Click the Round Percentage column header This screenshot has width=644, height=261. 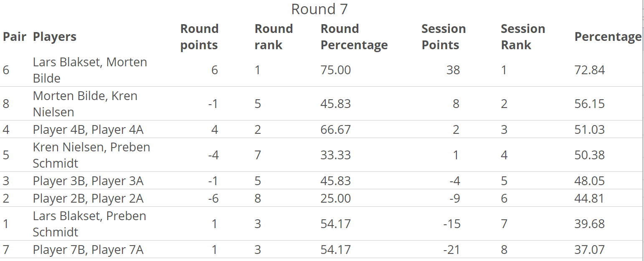(354, 37)
